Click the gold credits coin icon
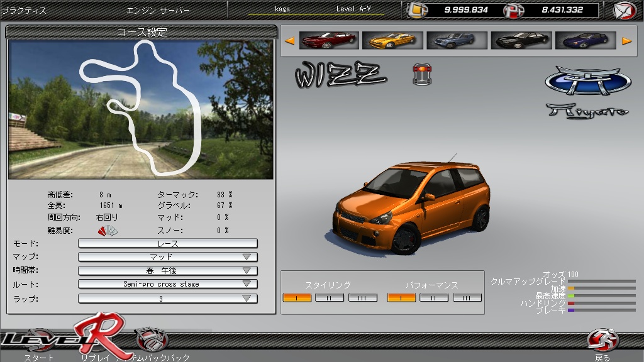 point(417,10)
